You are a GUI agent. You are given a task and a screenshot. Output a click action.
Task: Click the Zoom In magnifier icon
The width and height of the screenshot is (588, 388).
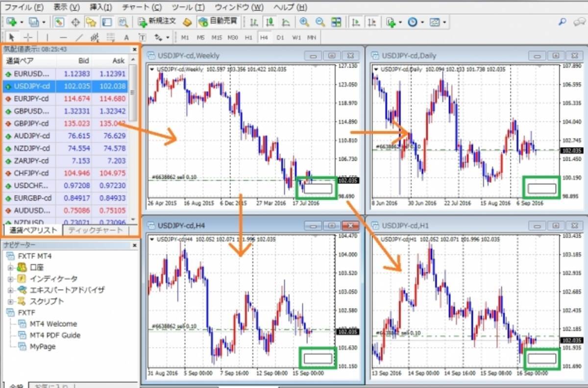304,22
